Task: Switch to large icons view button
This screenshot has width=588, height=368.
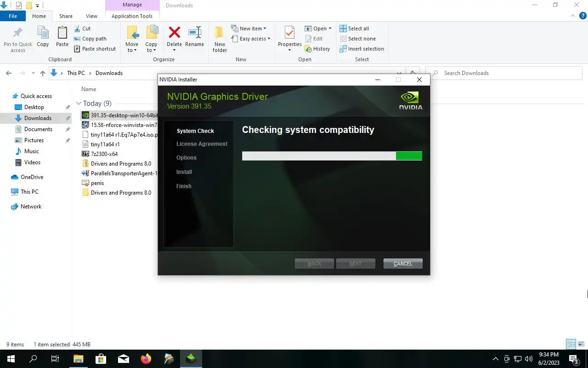Action: [x=581, y=344]
